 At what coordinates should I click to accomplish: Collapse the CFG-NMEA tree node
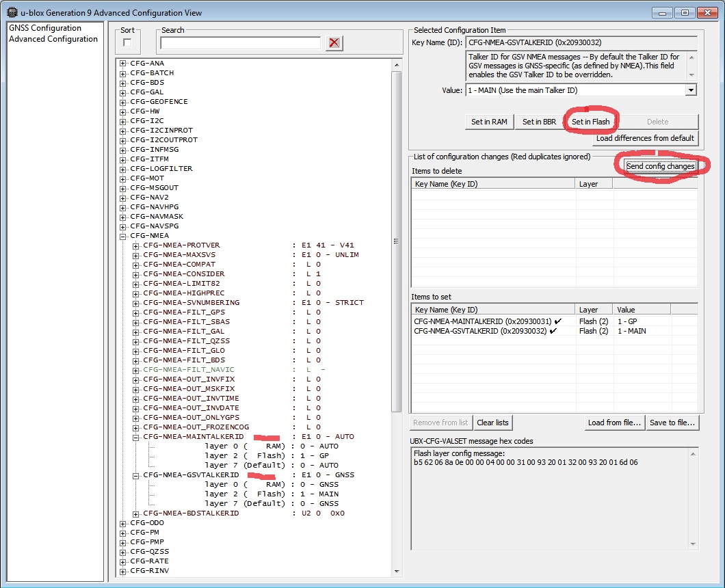point(123,236)
